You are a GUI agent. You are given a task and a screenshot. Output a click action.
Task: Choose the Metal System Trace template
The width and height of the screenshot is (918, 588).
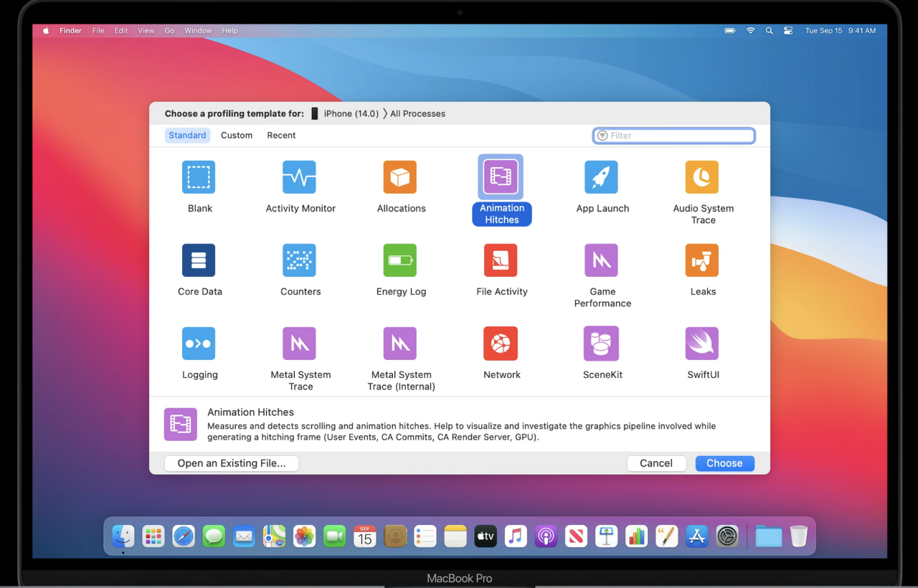coord(300,343)
